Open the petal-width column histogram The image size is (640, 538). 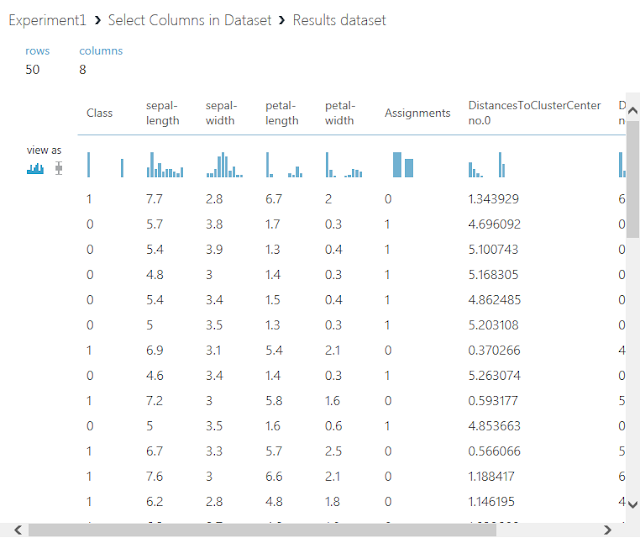click(344, 165)
